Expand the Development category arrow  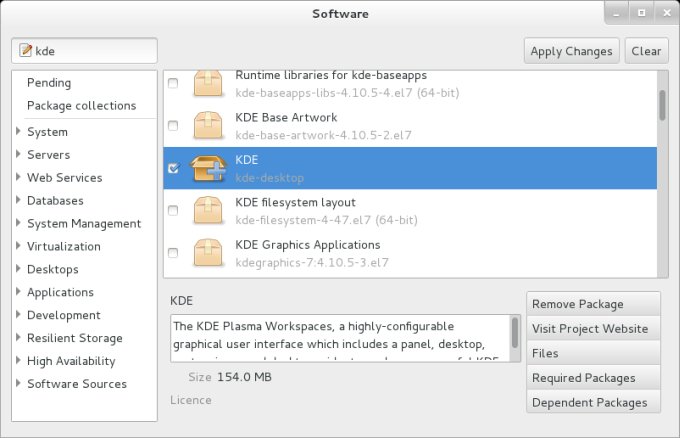18,314
